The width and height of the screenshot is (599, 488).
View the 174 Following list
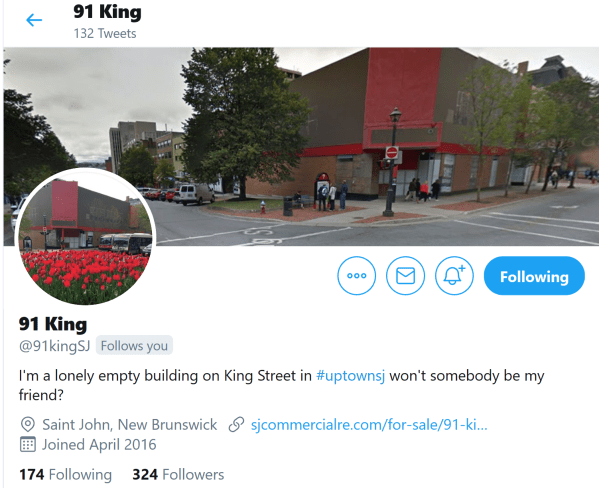point(65,474)
